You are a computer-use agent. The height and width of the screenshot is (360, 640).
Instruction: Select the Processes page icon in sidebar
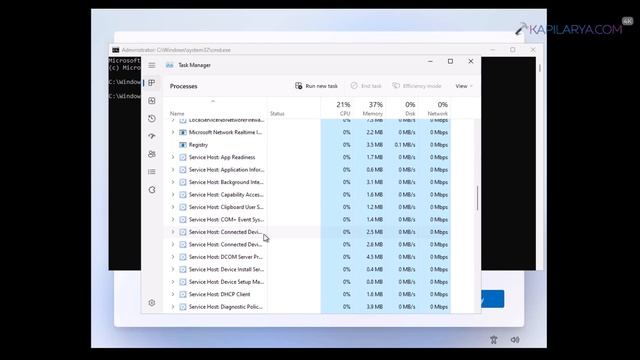(152, 83)
